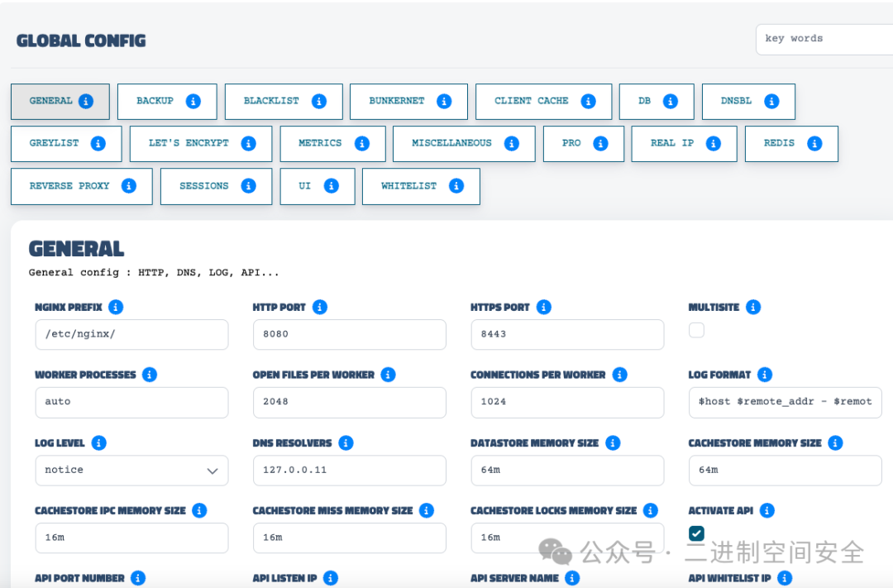Click info icon beside WORKER PROCESSES label
The width and height of the screenshot is (893, 588).
tap(150, 375)
